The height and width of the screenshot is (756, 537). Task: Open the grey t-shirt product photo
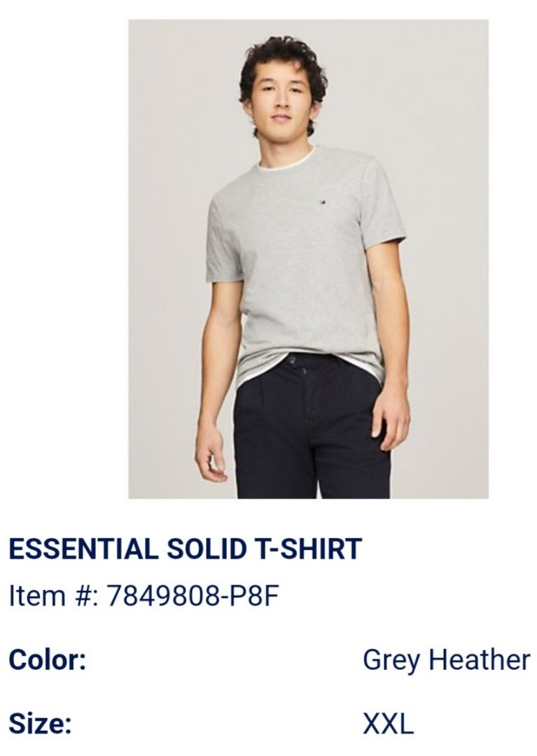(309, 259)
